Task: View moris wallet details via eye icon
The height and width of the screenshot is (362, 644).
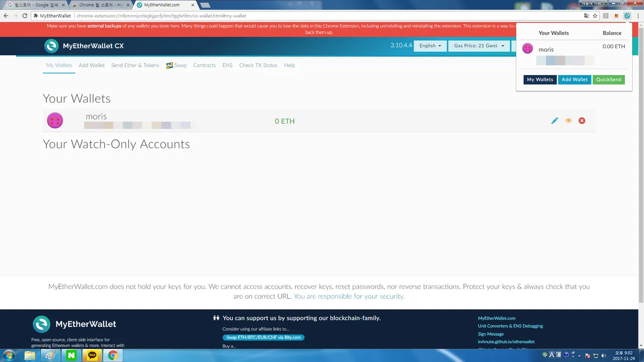Action: click(x=569, y=121)
